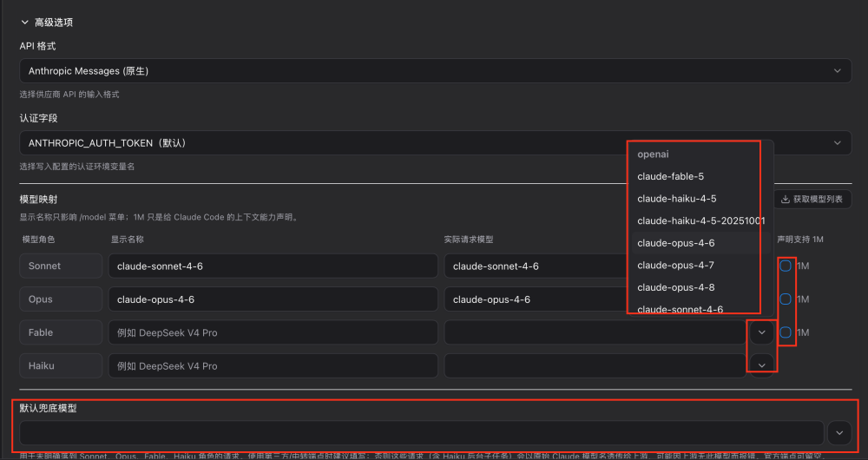Enable 1M support for Fable row

[x=785, y=332]
